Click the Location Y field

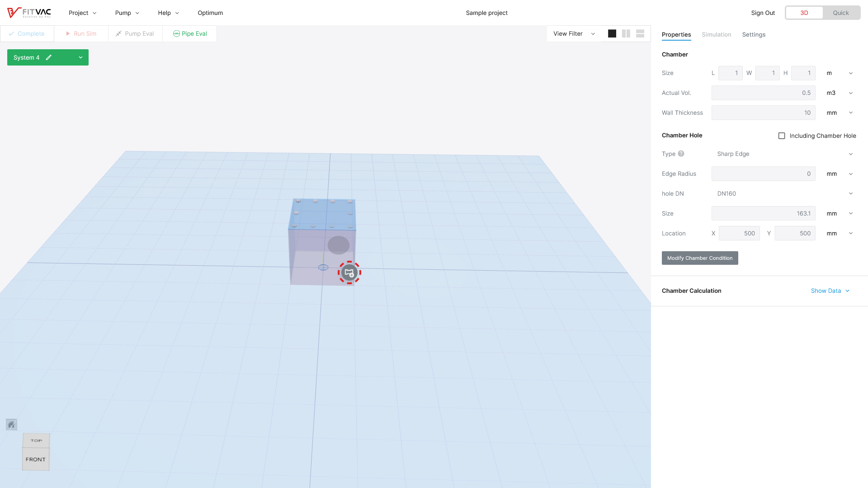(x=795, y=233)
